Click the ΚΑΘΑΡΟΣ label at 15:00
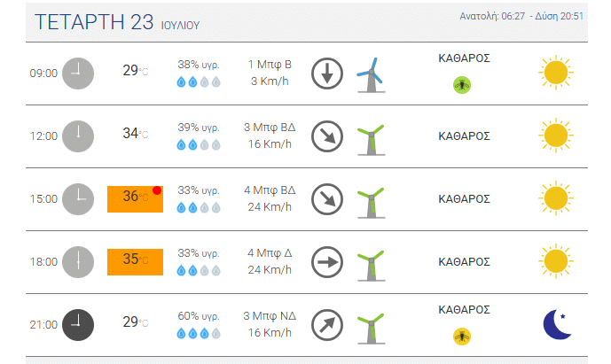 (x=464, y=199)
